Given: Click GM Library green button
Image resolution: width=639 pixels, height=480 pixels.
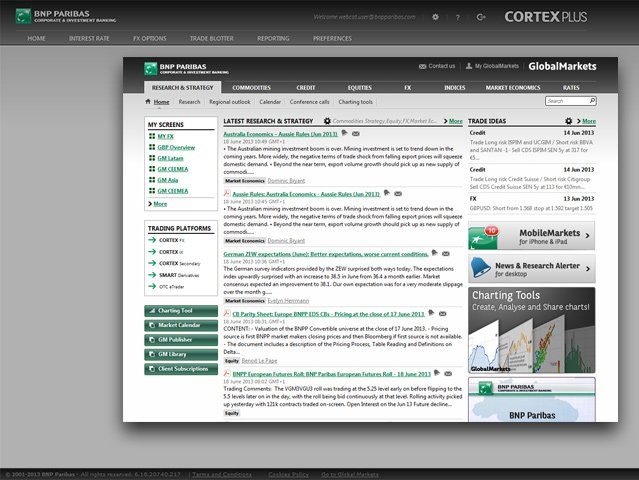Looking at the screenshot, I should click(x=181, y=354).
